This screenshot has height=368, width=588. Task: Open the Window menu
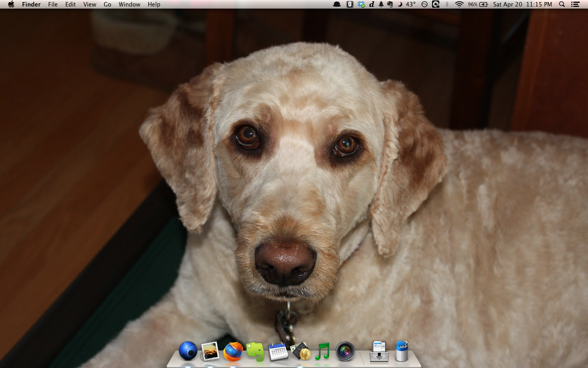pos(129,4)
